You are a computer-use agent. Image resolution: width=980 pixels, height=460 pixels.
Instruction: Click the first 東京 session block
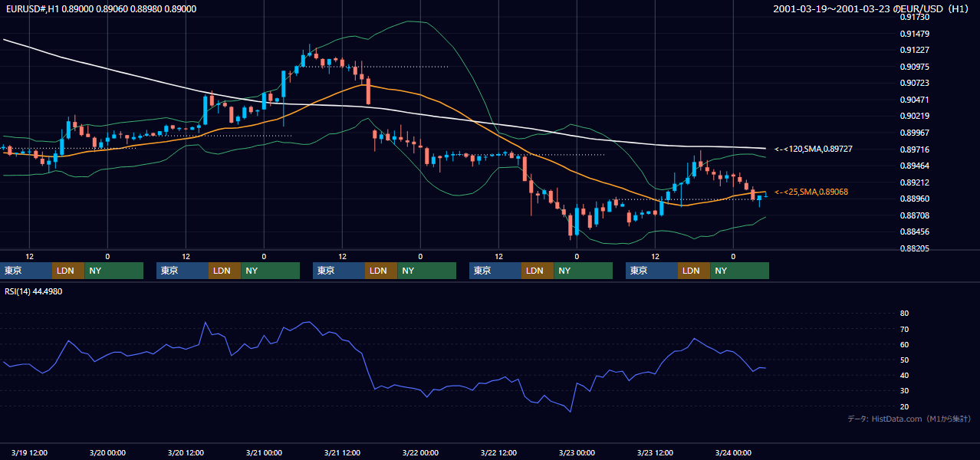26,271
